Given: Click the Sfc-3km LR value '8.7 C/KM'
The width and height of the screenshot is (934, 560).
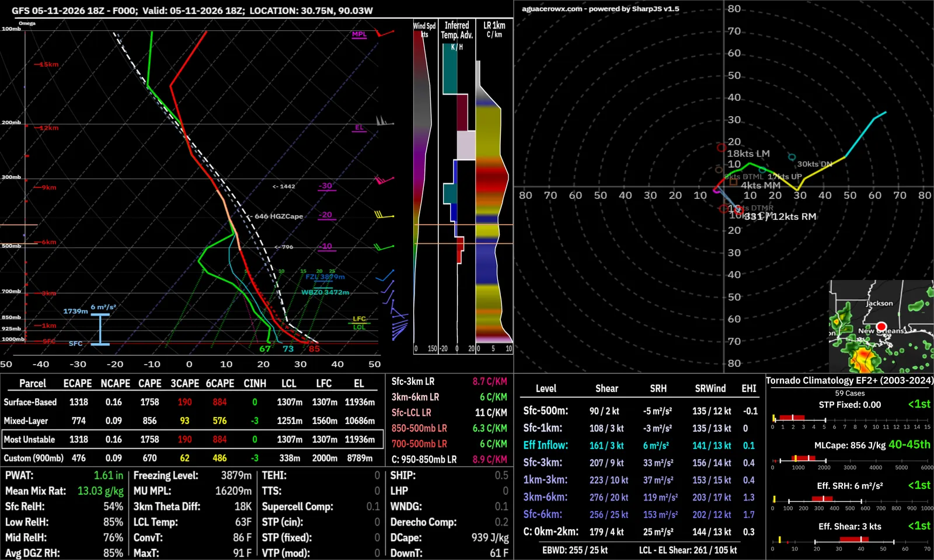Looking at the screenshot, I should pyautogui.click(x=490, y=381).
